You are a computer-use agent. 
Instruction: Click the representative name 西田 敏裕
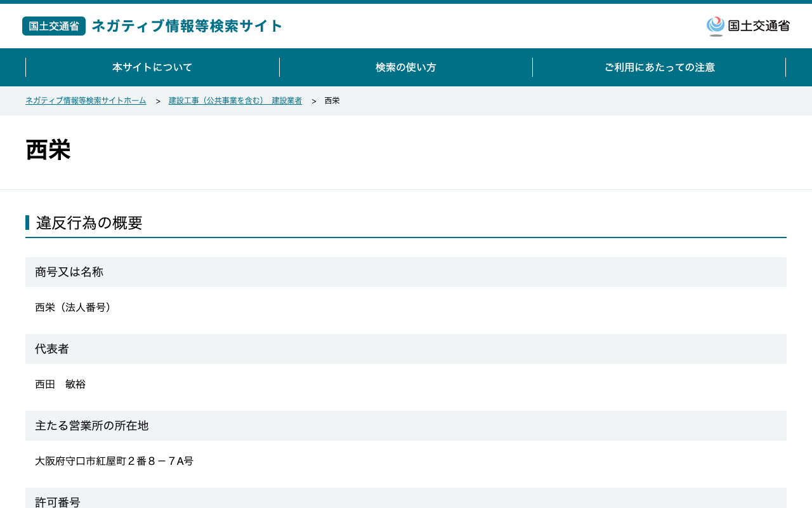(x=60, y=384)
